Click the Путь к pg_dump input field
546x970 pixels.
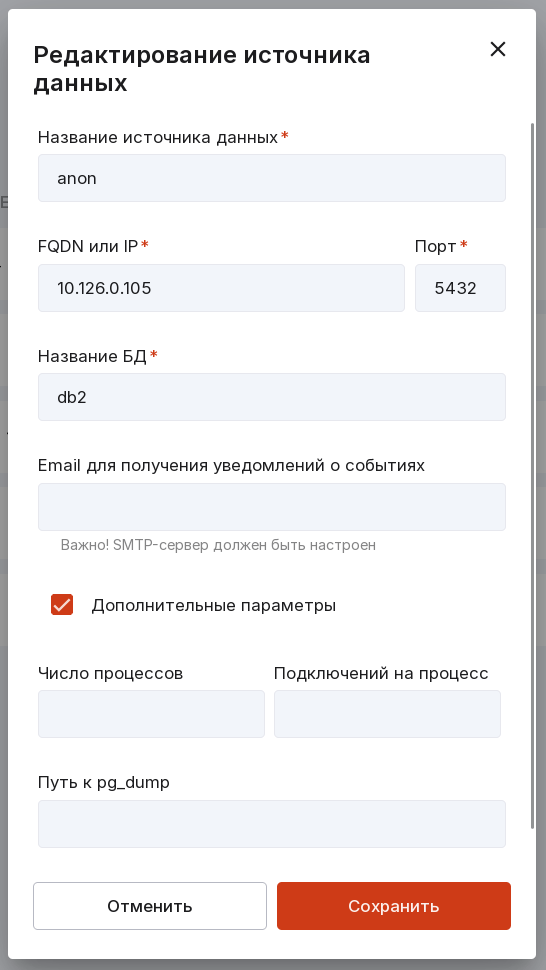[x=272, y=824]
